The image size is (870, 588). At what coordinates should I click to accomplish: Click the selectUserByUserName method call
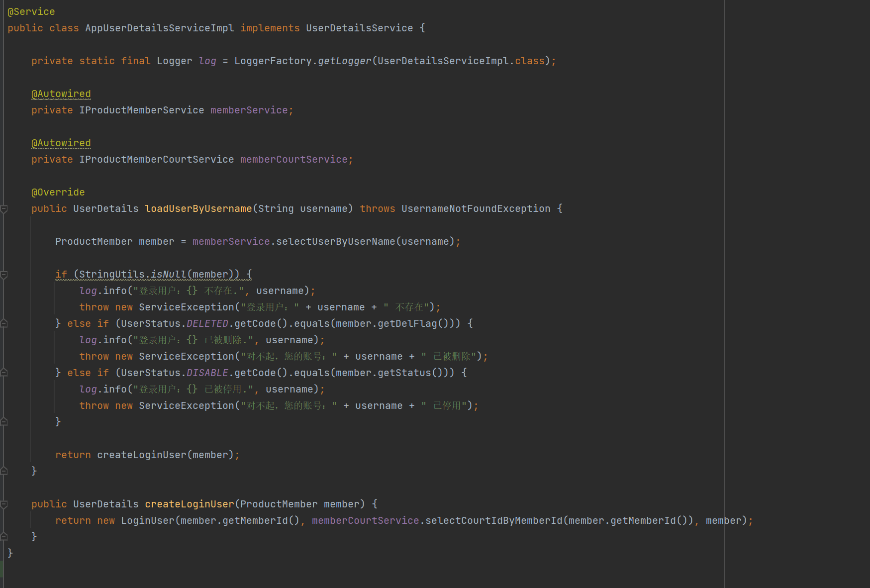(x=336, y=241)
